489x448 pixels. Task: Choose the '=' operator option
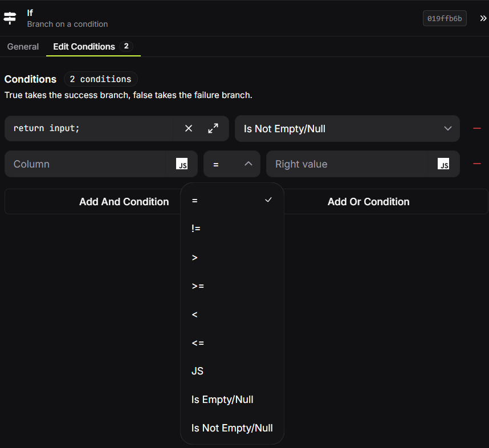232,200
